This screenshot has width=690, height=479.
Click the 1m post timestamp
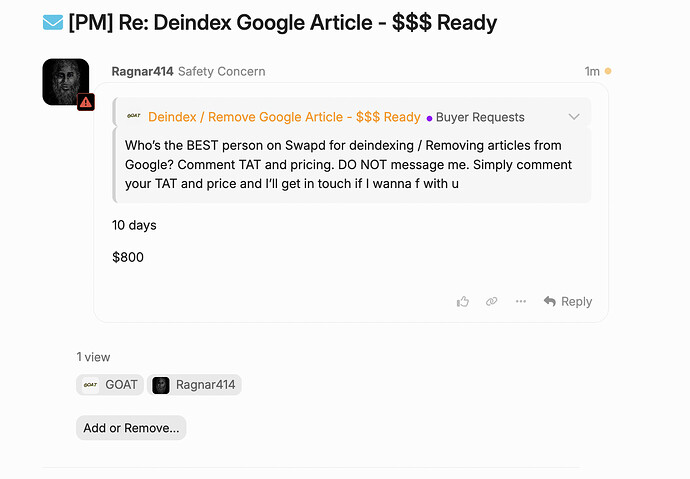[x=592, y=72]
